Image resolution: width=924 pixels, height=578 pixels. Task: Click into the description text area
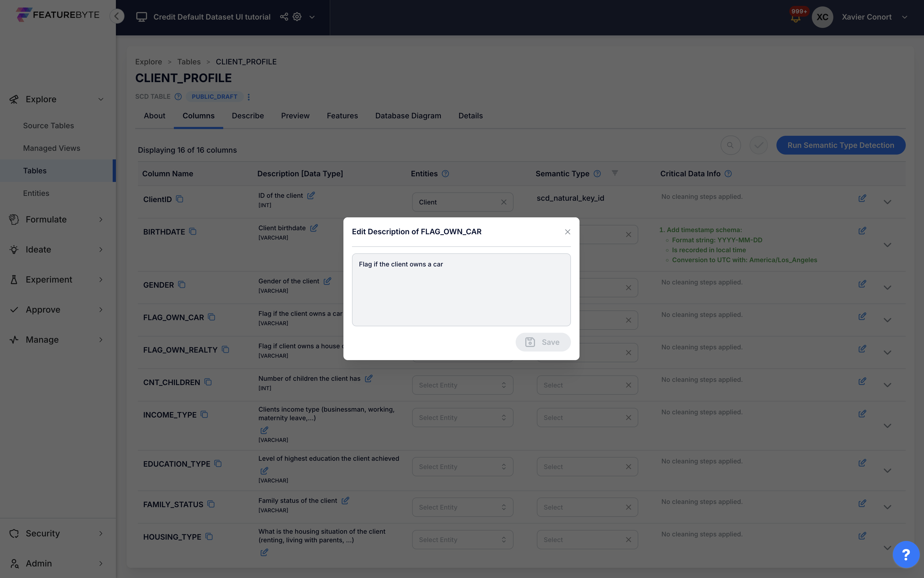pyautogui.click(x=461, y=290)
